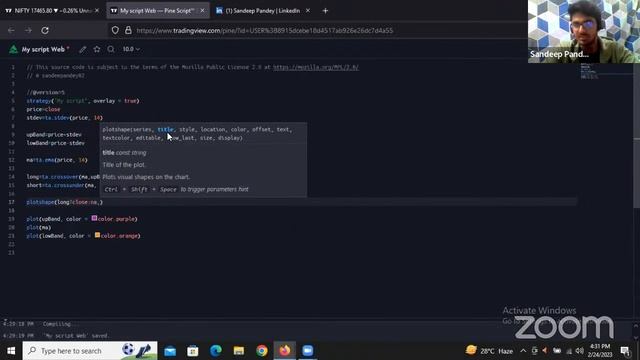Open the clock showing 4:31 PM
The image size is (640, 360).
pyautogui.click(x=600, y=351)
